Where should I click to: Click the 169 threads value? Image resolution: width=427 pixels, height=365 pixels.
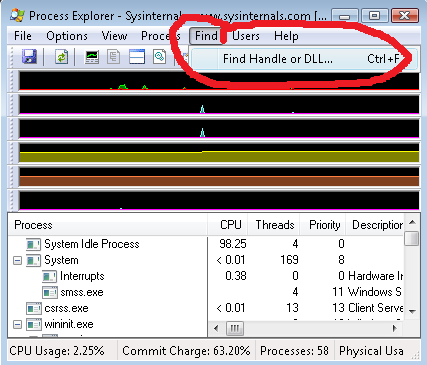[289, 260]
